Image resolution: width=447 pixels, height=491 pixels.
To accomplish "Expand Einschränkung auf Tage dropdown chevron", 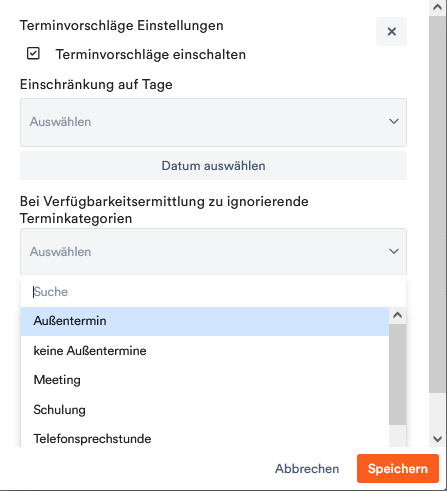I will click(394, 122).
